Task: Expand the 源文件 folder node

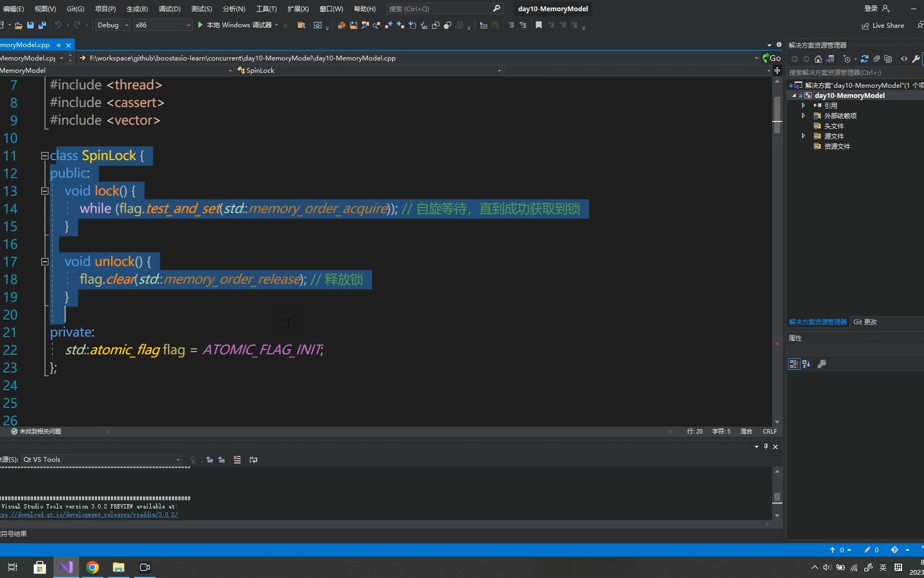Action: click(803, 136)
